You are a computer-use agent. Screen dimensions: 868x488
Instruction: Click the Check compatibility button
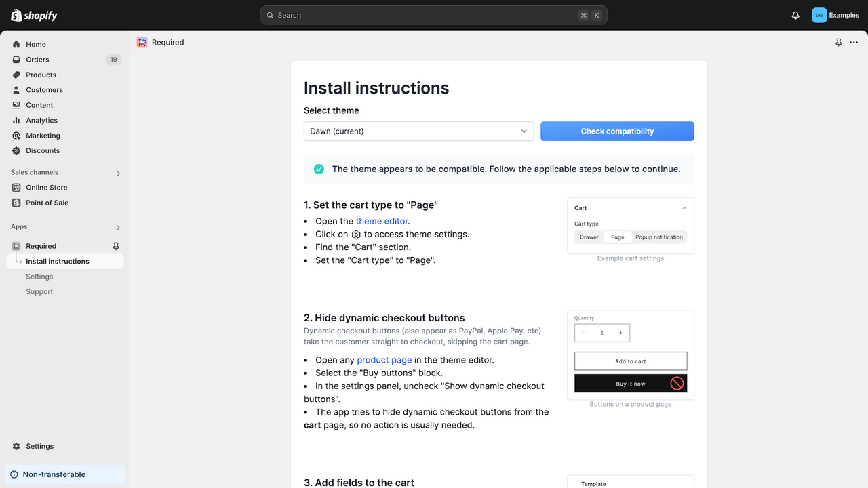[x=617, y=131]
